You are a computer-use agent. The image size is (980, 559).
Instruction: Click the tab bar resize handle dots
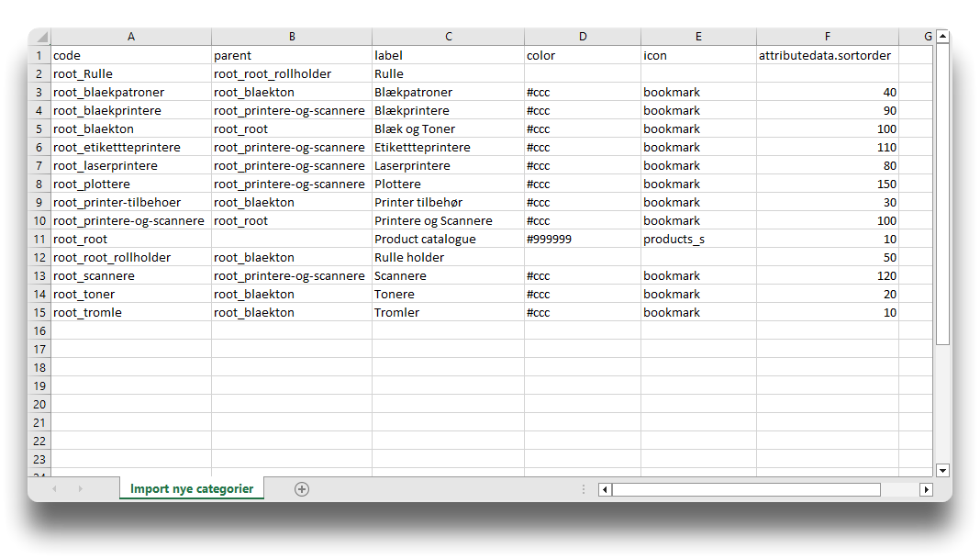(584, 489)
